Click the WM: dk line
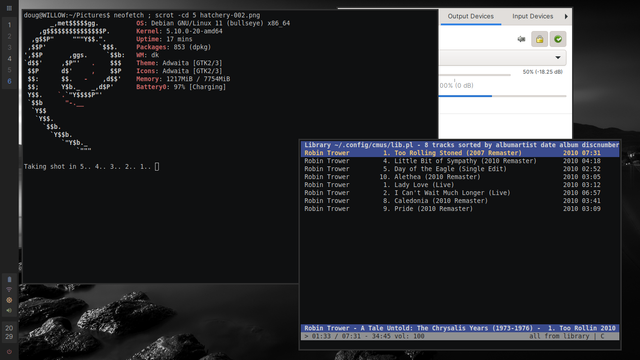 point(147,55)
